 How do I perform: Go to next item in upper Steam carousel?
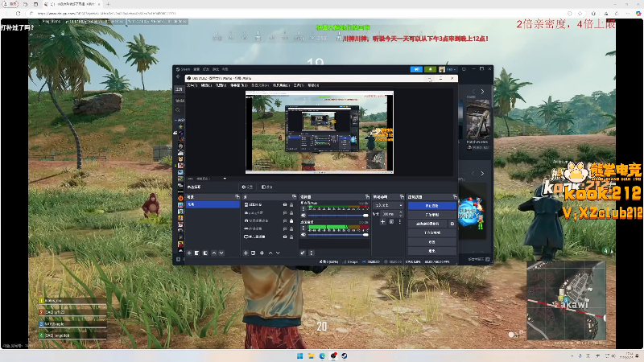coord(482,92)
